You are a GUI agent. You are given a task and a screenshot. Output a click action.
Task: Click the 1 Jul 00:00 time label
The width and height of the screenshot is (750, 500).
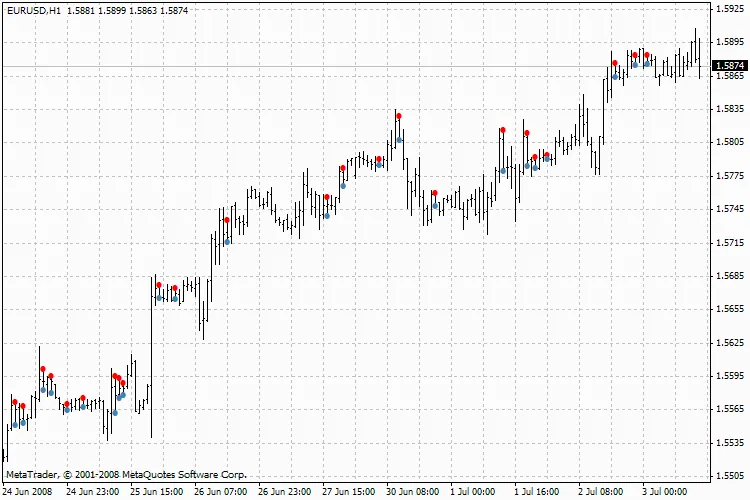tap(473, 492)
